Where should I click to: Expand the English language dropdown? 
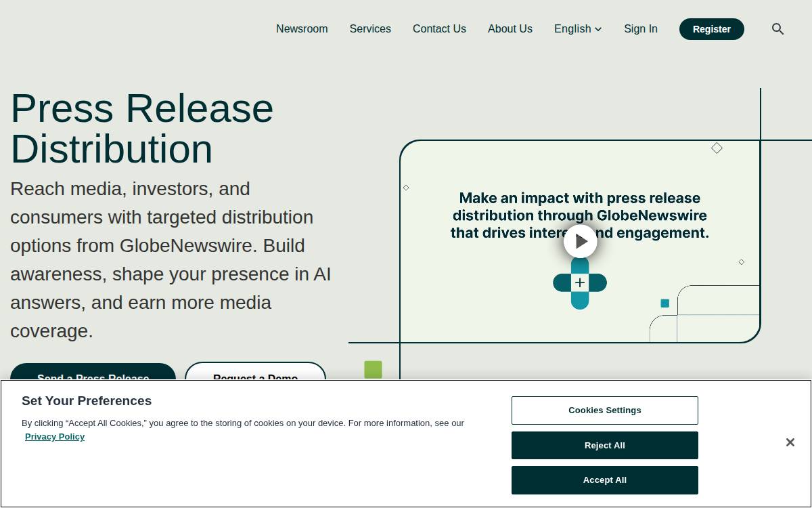click(578, 29)
